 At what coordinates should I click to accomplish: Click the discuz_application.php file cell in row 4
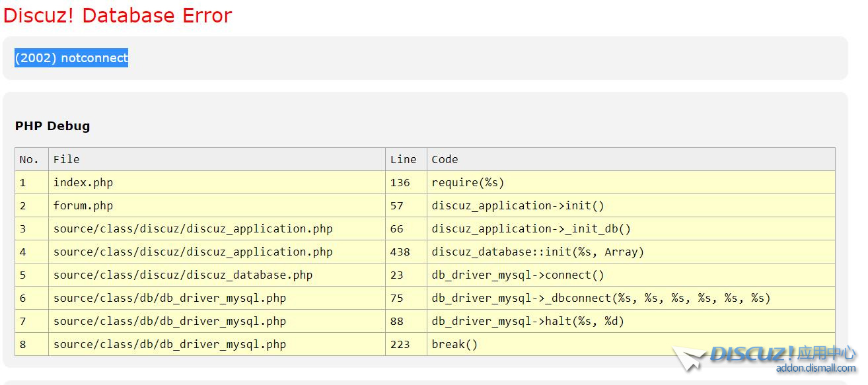coord(217,252)
